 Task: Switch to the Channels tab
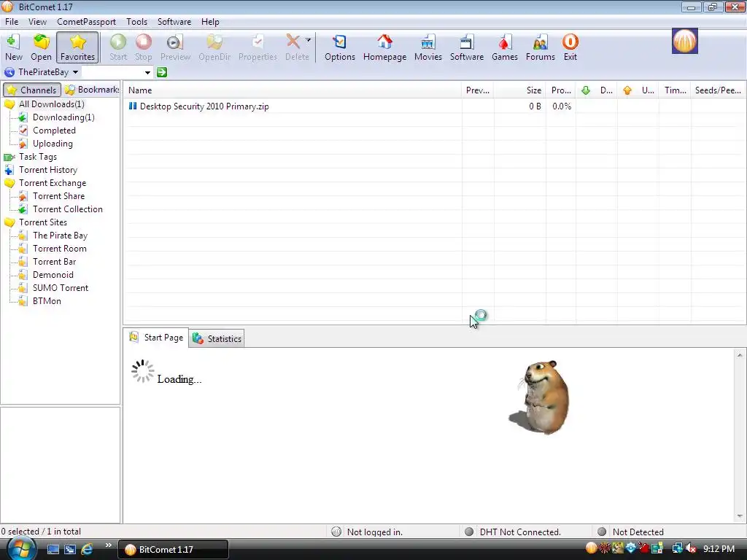32,90
